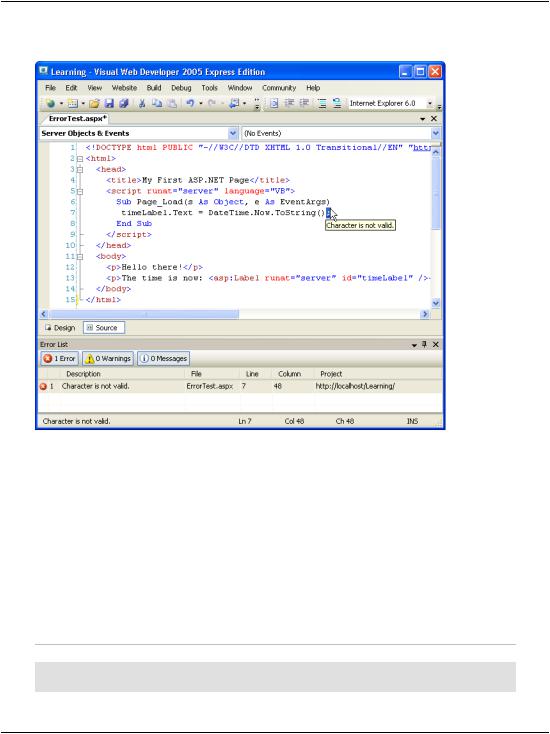Cut selection with the scissors icon
This screenshot has height=734, width=550.
tap(142, 103)
